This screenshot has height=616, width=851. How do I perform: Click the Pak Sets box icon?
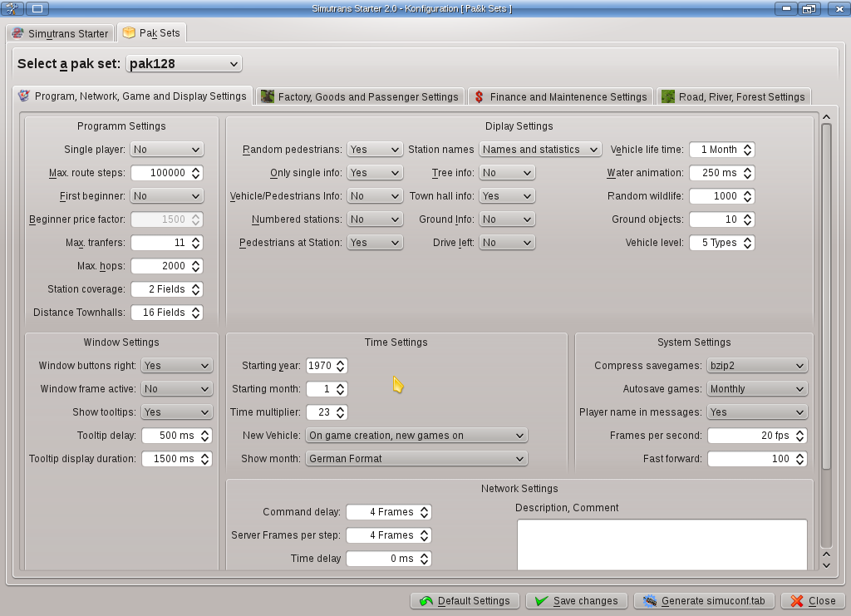pos(129,32)
